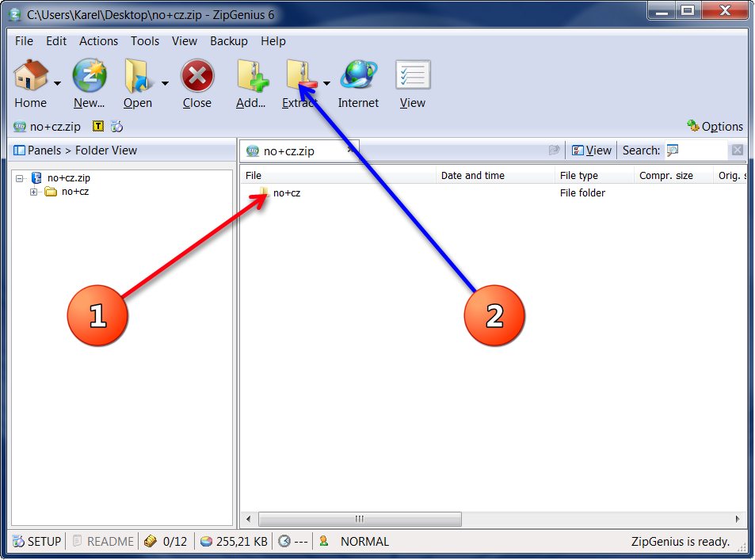Click SETUP in the status bar
The height and width of the screenshot is (560, 755).
coord(37,542)
